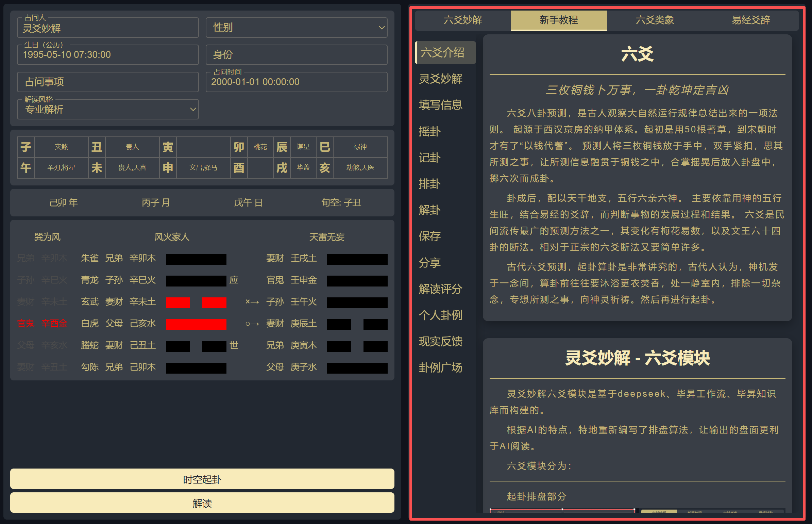This screenshot has height=524, width=812.
Task: Click the 解读 button
Action: (202, 503)
